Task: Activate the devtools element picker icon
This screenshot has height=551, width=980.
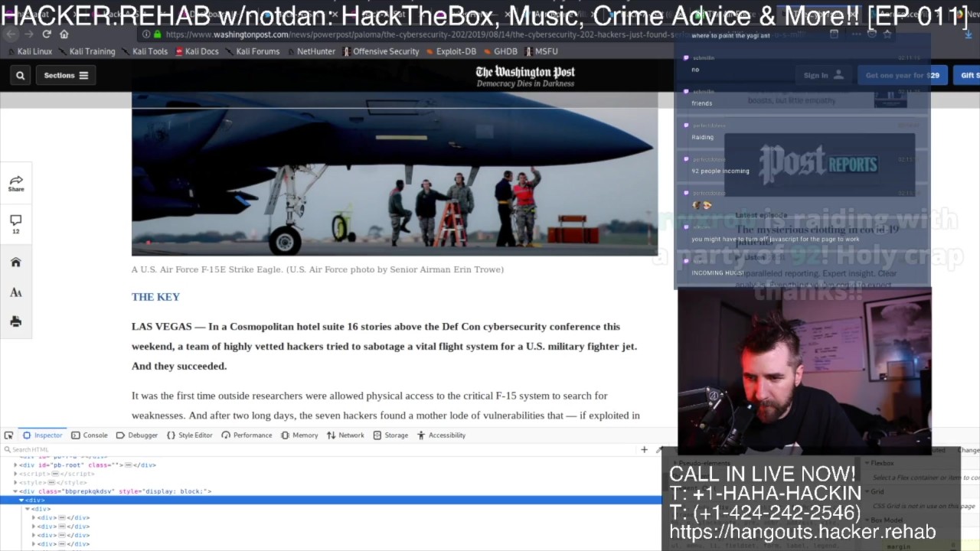Action: click(9, 435)
